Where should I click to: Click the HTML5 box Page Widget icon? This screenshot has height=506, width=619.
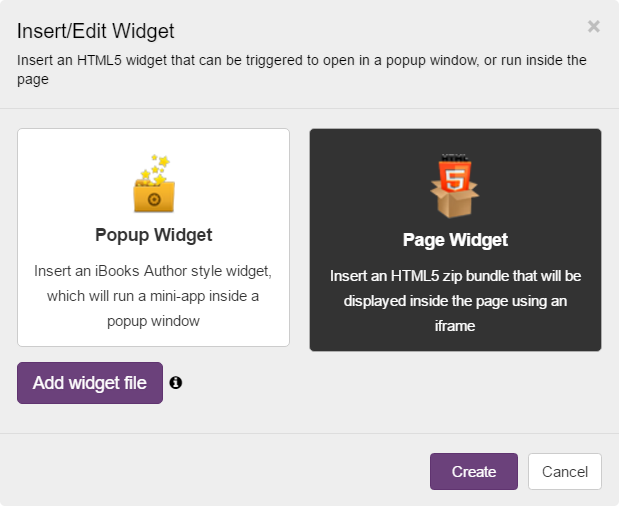pyautogui.click(x=455, y=190)
